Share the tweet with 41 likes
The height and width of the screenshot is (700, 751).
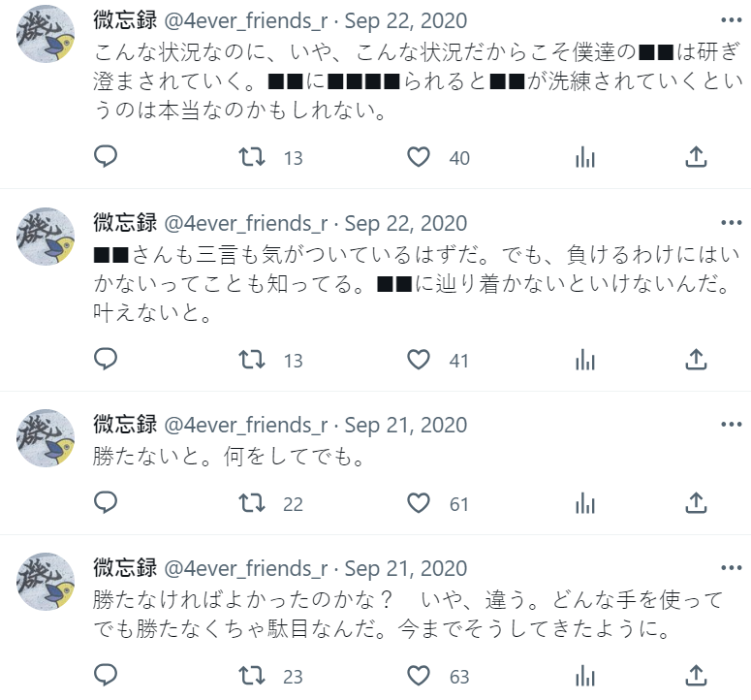click(x=696, y=359)
